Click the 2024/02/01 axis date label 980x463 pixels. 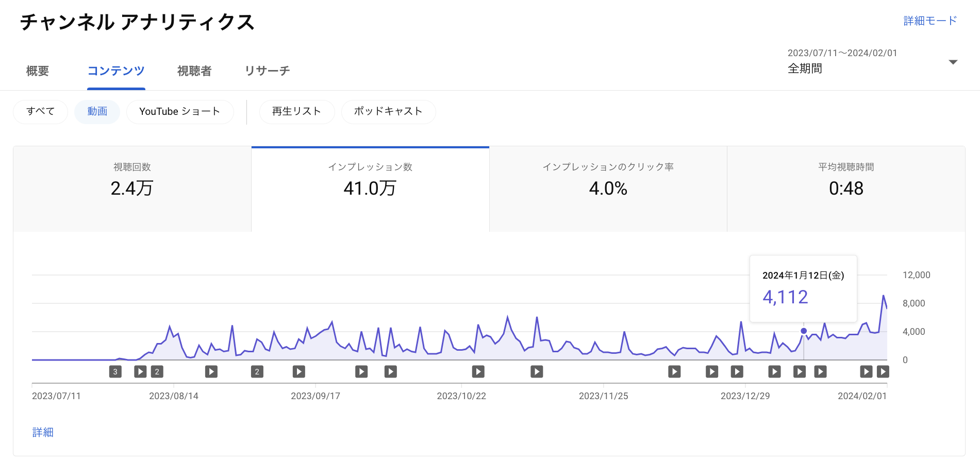point(862,396)
